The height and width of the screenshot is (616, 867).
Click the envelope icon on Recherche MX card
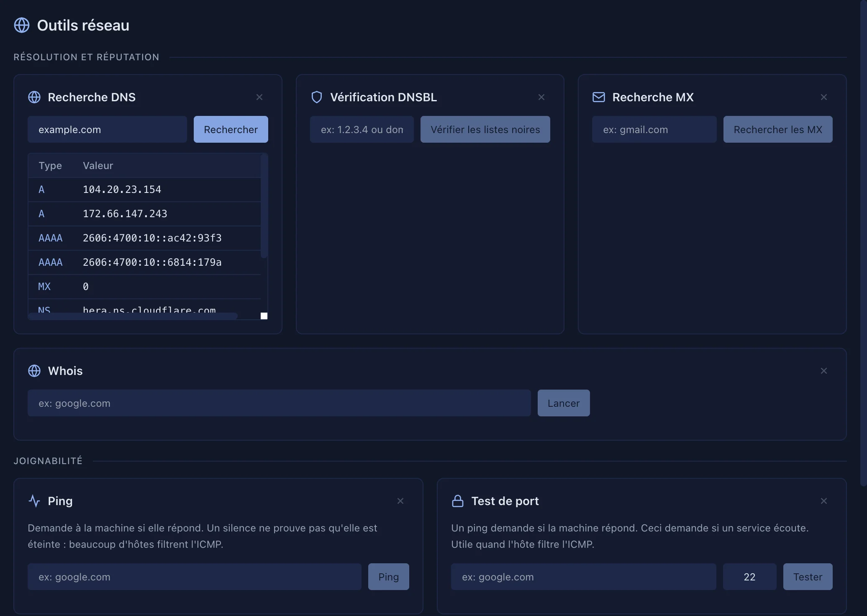point(599,97)
